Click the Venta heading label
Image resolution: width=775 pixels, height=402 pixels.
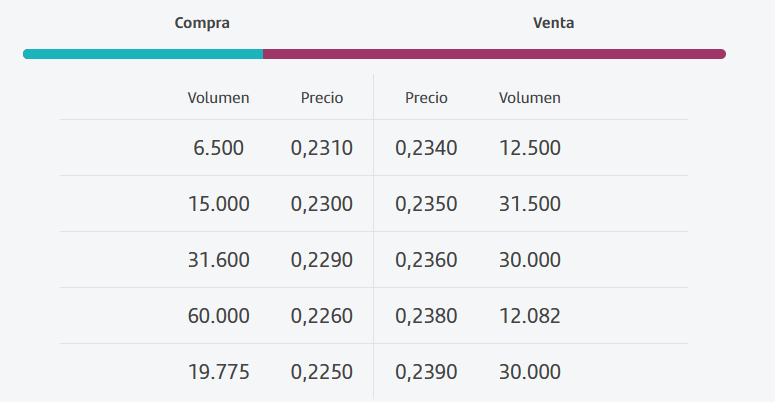coord(553,23)
